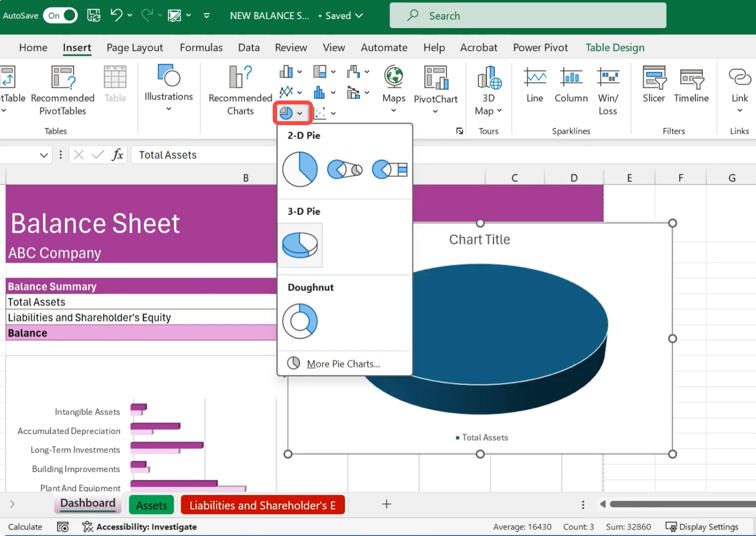
Task: Select the Doughnut chart option
Action: click(300, 321)
